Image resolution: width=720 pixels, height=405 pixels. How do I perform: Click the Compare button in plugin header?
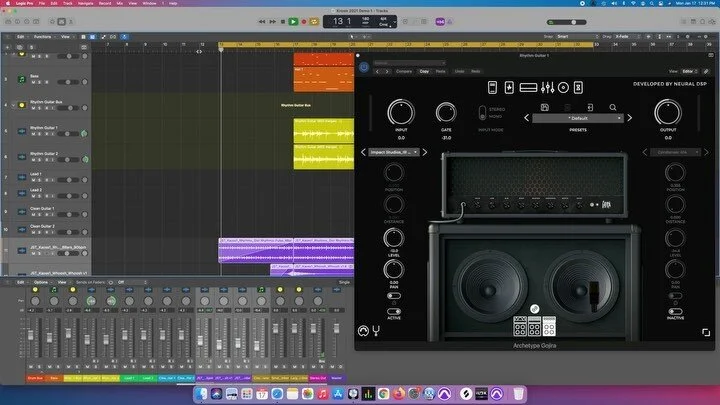tap(404, 71)
